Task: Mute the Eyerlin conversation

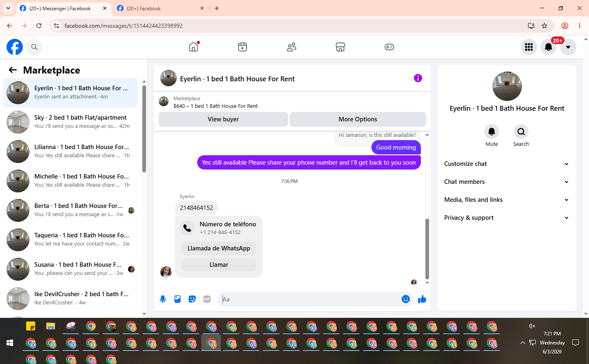Action: click(x=492, y=132)
